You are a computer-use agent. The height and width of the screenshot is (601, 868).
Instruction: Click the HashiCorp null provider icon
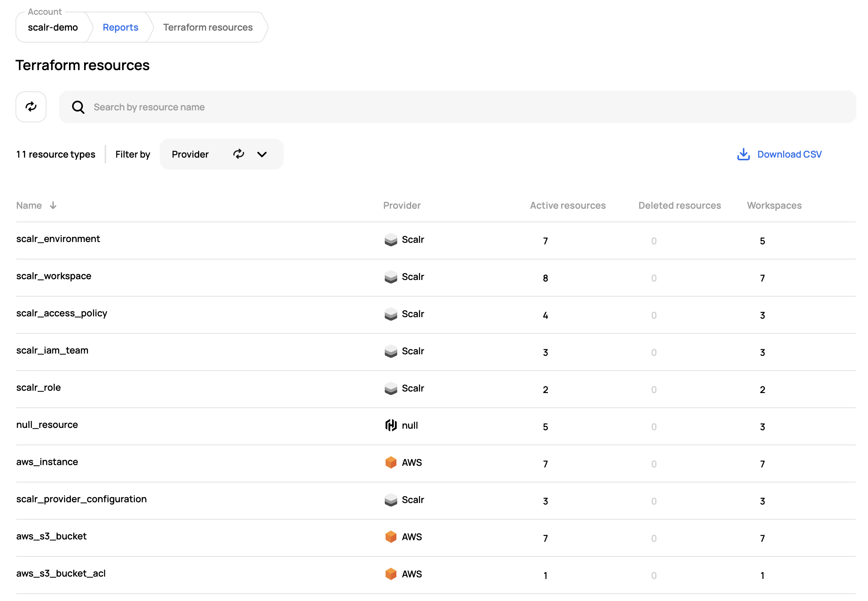pos(391,425)
